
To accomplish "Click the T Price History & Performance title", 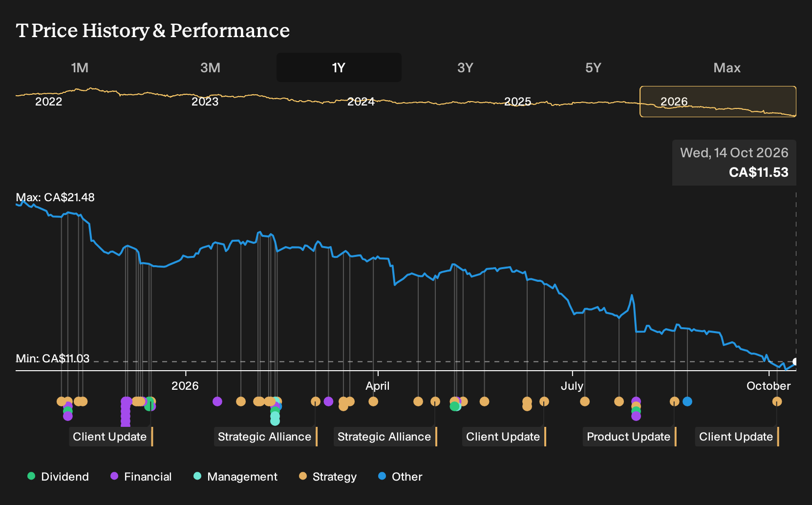I will tap(153, 30).
